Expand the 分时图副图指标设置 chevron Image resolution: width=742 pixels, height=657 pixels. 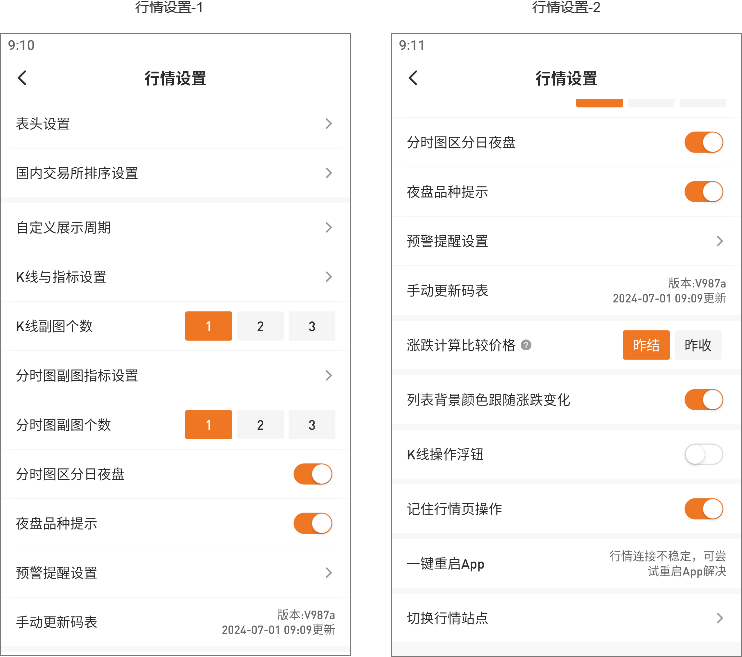coord(328,376)
